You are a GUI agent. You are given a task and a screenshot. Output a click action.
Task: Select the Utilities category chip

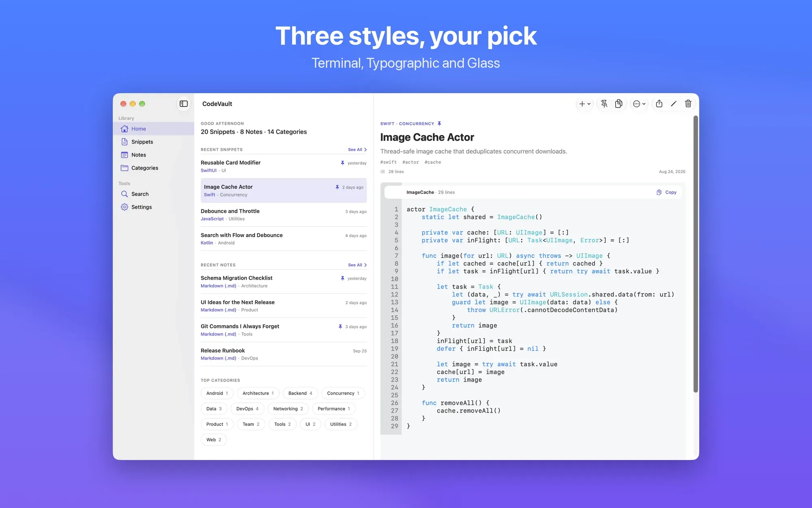point(341,424)
